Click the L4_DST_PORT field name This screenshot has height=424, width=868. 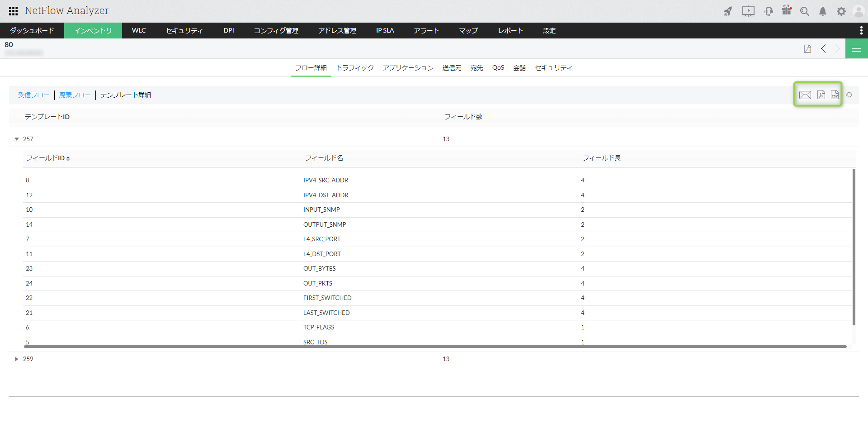pos(322,254)
